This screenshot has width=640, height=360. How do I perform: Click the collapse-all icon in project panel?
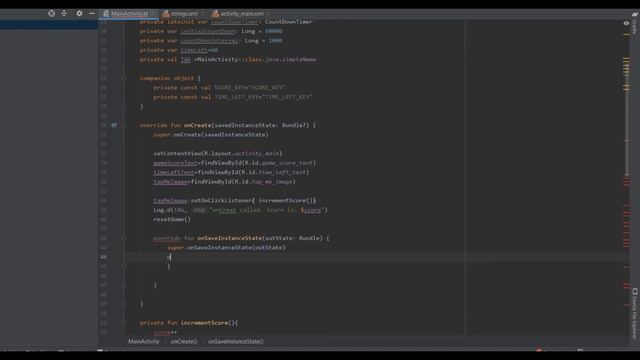[64, 13]
